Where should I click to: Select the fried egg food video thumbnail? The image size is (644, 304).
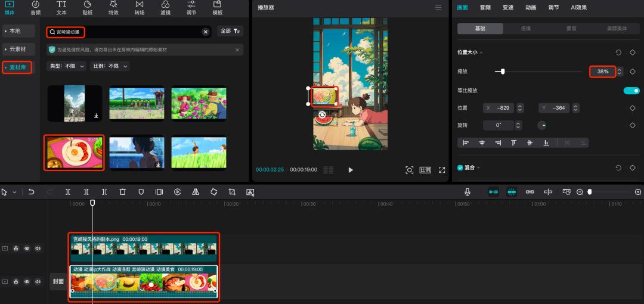coord(74,153)
